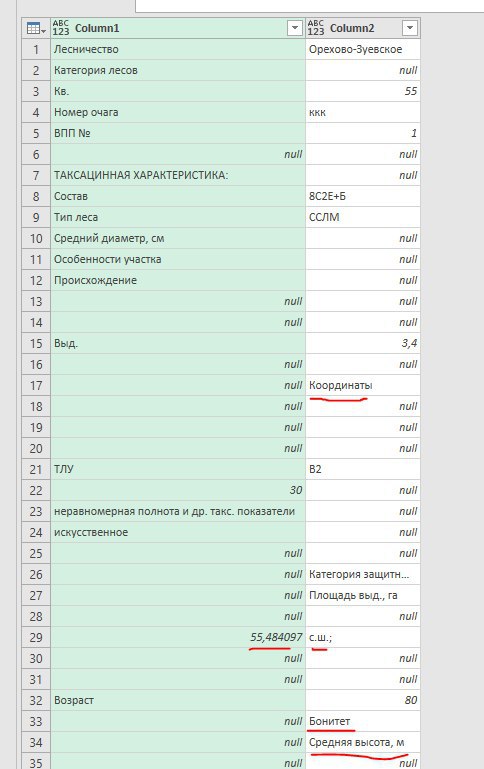Click the cell 'ккк'
This screenshot has height=769, width=484.
363,112
